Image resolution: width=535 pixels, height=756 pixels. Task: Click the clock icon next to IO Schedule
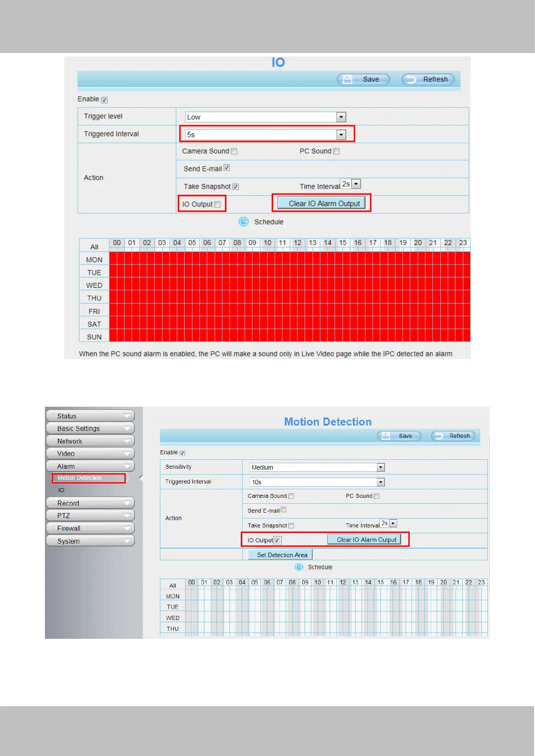[x=243, y=222]
